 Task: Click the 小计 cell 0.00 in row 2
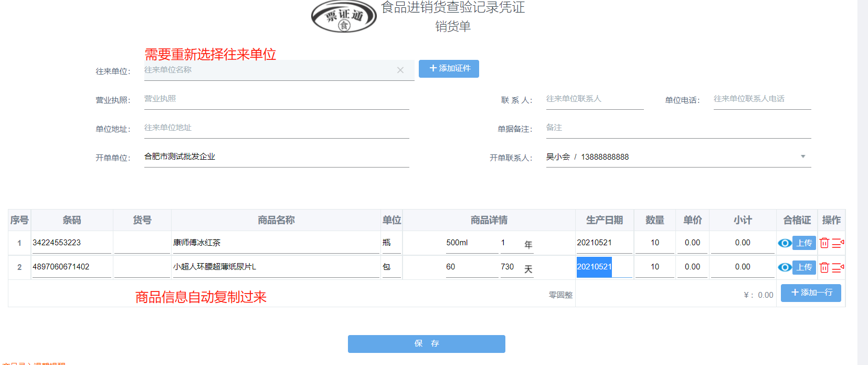pyautogui.click(x=743, y=267)
